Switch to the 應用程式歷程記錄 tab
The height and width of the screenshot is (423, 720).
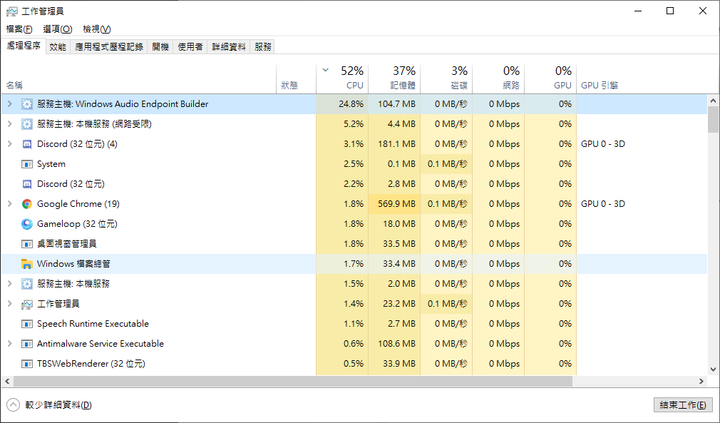(109, 47)
